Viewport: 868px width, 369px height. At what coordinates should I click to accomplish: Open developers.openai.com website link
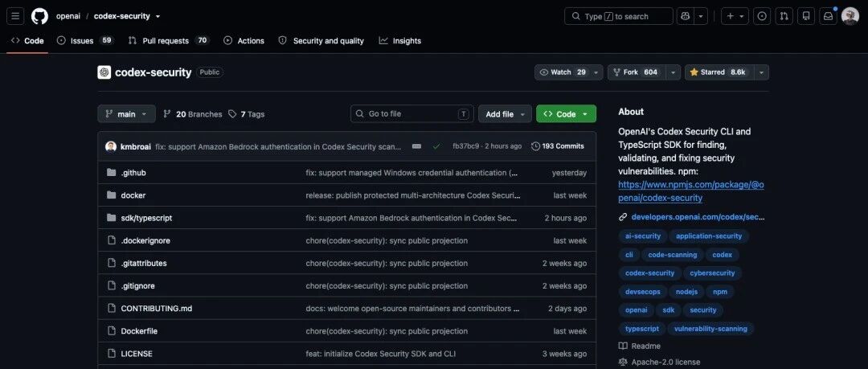click(x=698, y=216)
